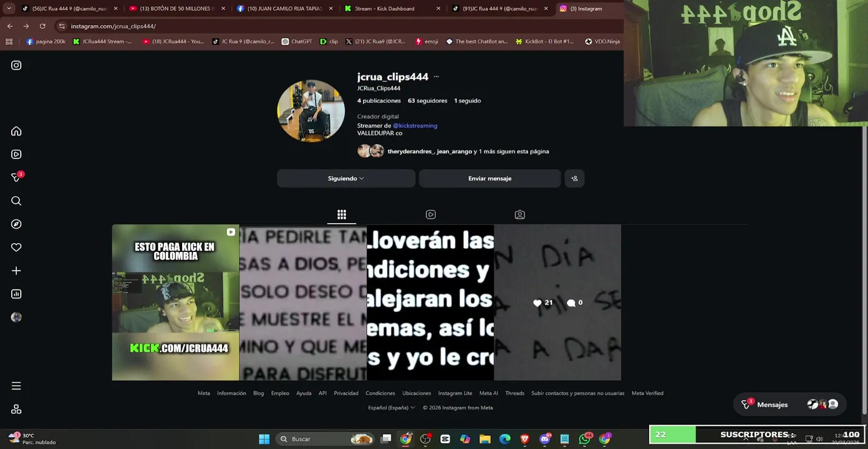The image size is (868, 449).
Task: Select the Reels tab on profile
Action: click(430, 215)
